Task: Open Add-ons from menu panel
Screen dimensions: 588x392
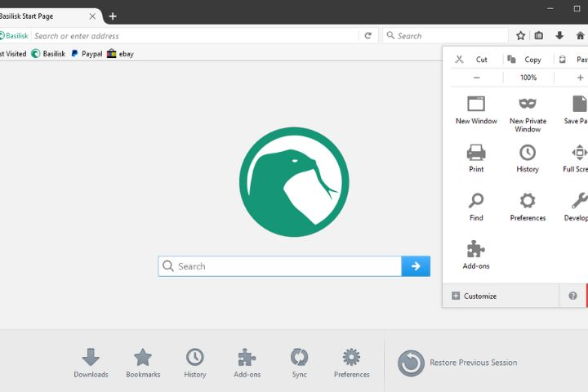Action: tap(476, 255)
